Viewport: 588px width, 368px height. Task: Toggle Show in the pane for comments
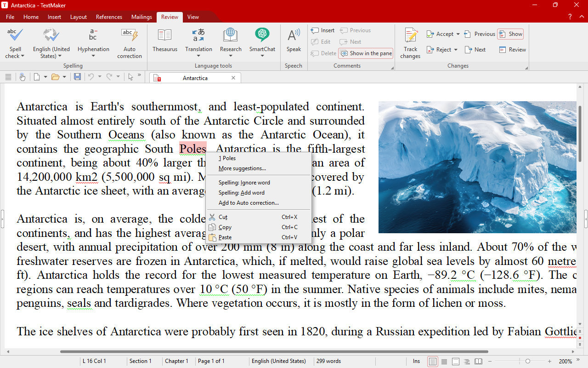click(x=366, y=53)
